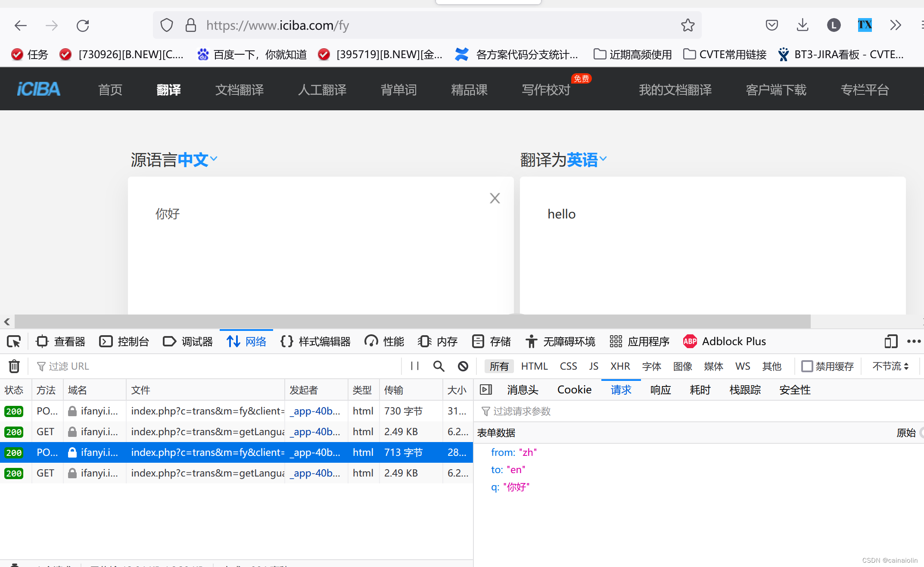Switch to the 响应 response tab
Image resolution: width=924 pixels, height=567 pixels.
point(660,390)
